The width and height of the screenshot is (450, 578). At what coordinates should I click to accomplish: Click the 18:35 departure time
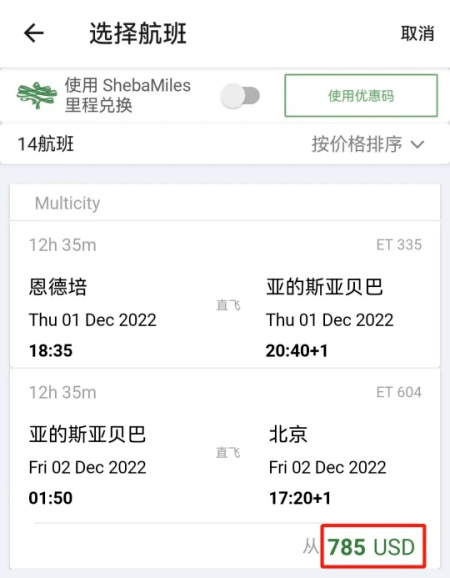click(x=51, y=351)
